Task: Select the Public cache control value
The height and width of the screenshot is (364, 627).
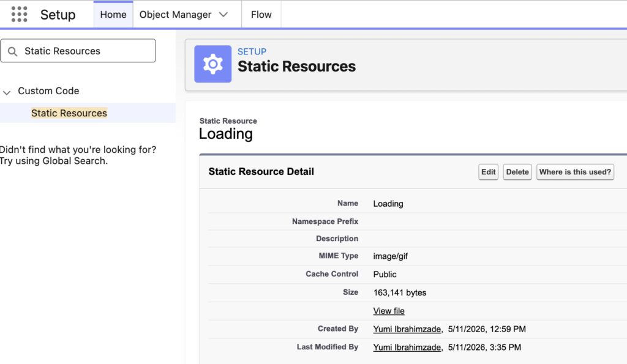Action: click(x=385, y=275)
